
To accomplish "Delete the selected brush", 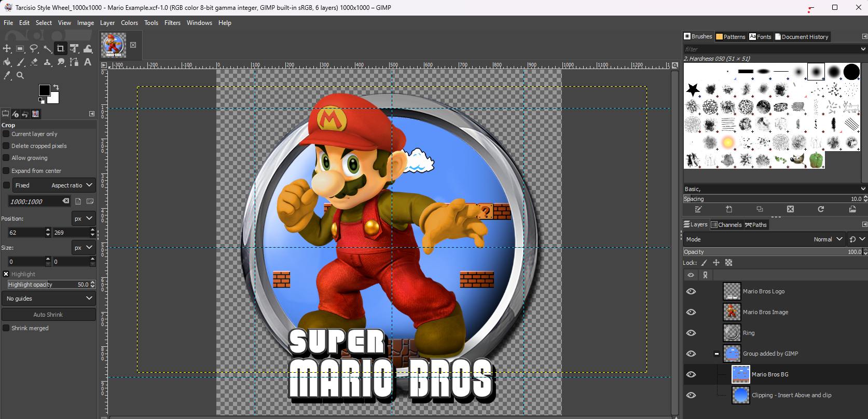I will tap(790, 209).
